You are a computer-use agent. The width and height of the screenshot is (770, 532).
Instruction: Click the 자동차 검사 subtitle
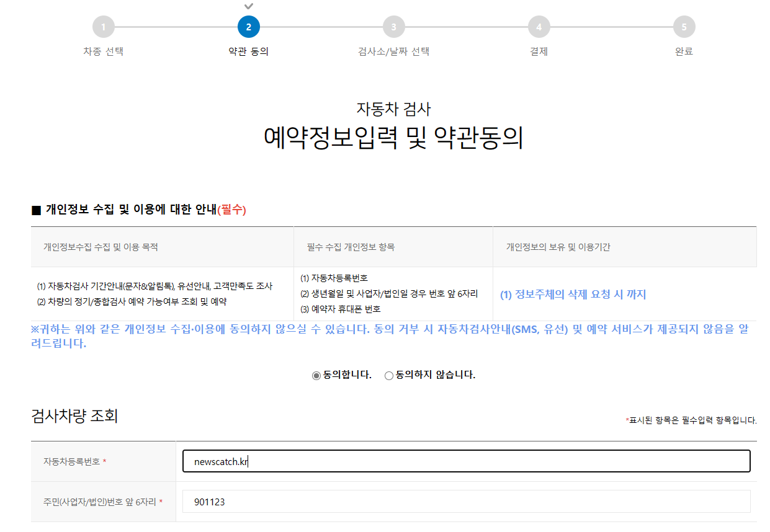click(393, 109)
